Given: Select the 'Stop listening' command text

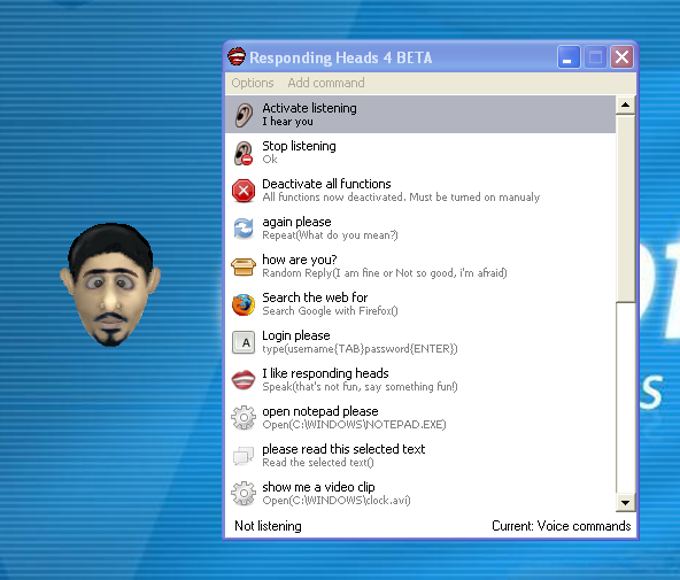Looking at the screenshot, I should (x=299, y=146).
